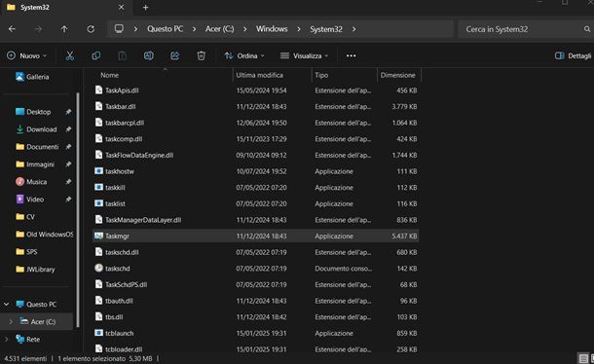Navigate to Acer (C:) breadcrumb
Image resolution: width=594 pixels, height=364 pixels.
click(x=220, y=29)
